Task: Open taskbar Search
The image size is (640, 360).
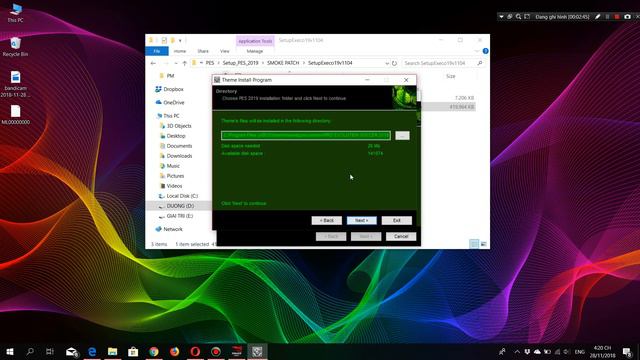Action: [x=30, y=351]
